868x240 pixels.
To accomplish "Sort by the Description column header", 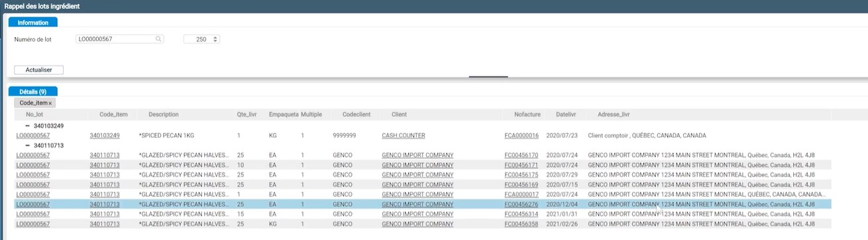I will point(164,115).
